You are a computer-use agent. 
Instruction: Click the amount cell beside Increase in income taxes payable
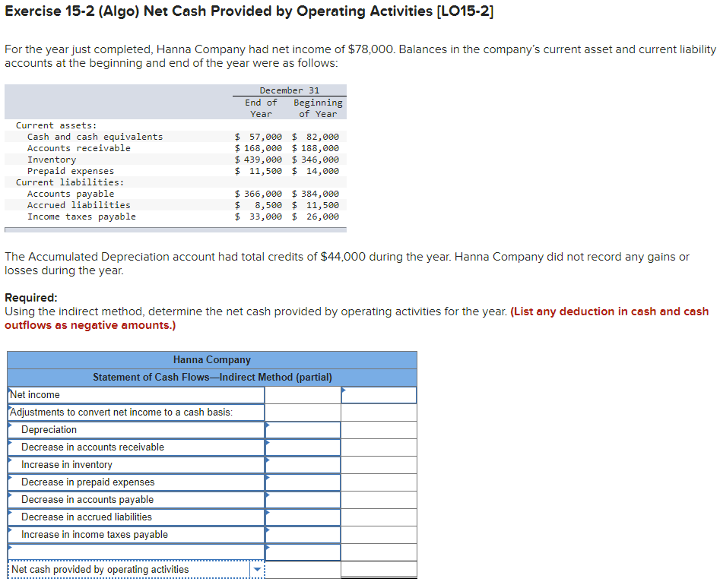303,534
